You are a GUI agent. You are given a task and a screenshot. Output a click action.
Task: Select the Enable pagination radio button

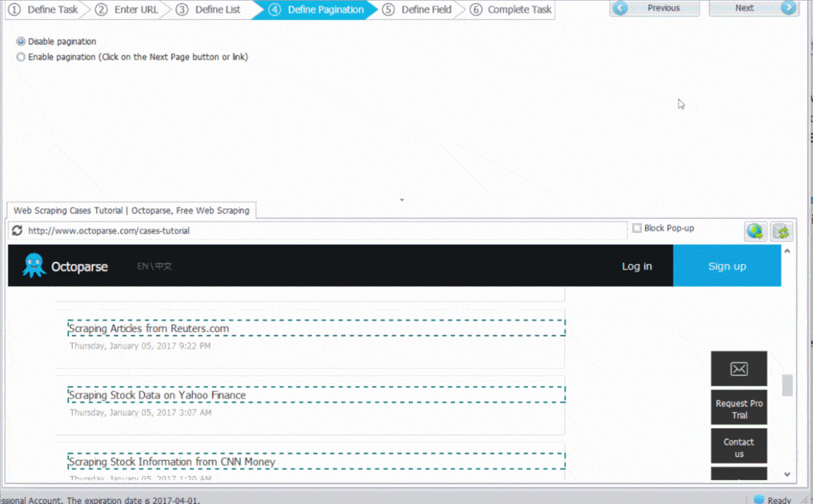click(x=21, y=57)
